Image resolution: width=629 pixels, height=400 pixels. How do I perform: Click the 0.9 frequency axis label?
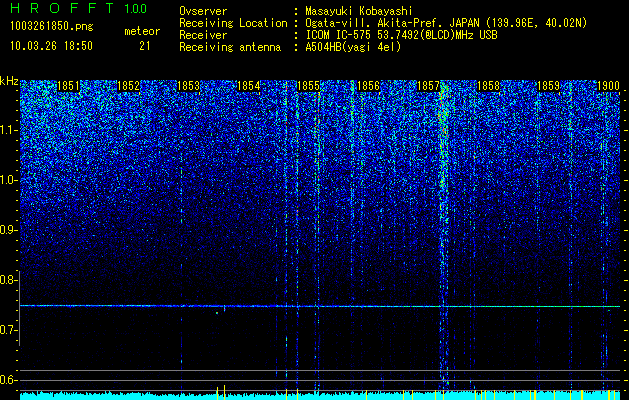tap(8, 230)
